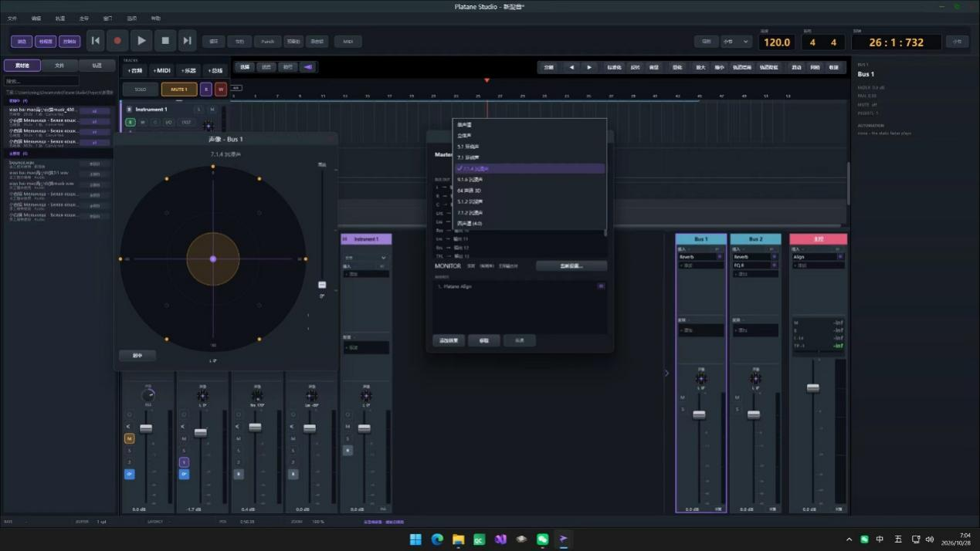Click the 添加效果 button in Master dialog
The height and width of the screenshot is (551, 980).
(449, 340)
